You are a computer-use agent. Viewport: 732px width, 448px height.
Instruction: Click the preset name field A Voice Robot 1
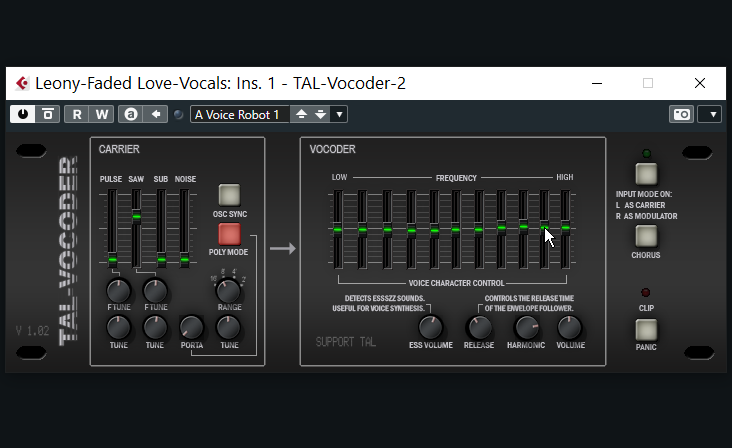[x=240, y=114]
